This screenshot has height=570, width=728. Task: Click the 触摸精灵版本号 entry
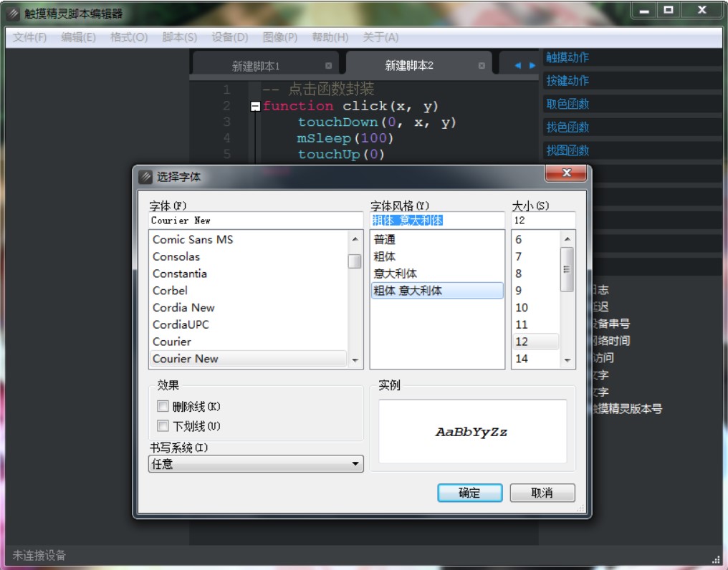point(627,409)
